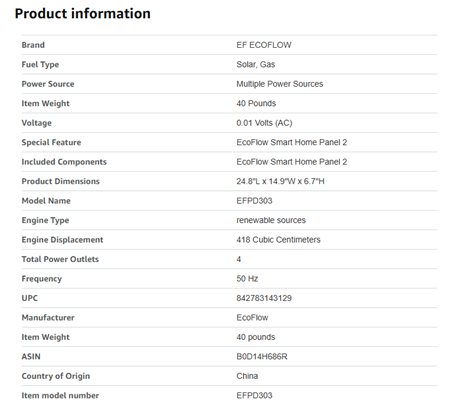Click the Total Power Outlets label

point(60,259)
